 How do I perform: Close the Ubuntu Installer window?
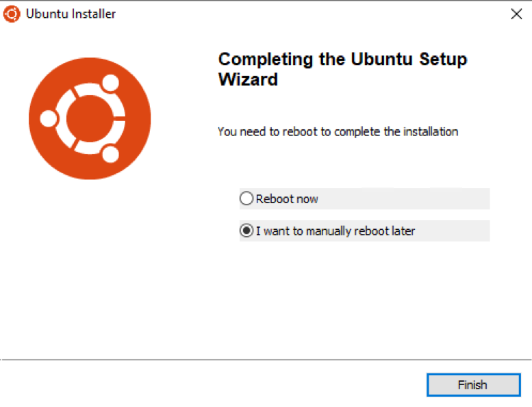(x=516, y=14)
